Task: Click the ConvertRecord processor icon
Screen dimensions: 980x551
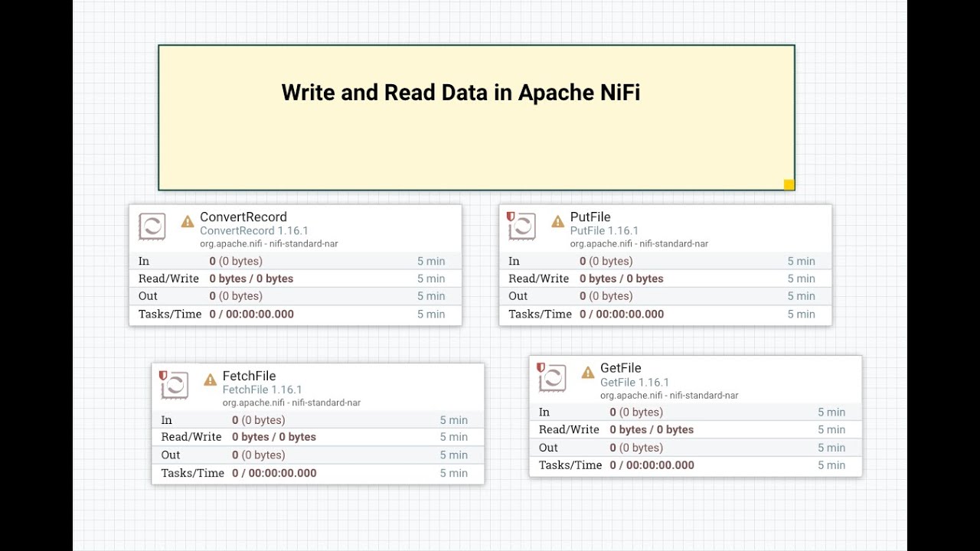Action: coord(152,227)
